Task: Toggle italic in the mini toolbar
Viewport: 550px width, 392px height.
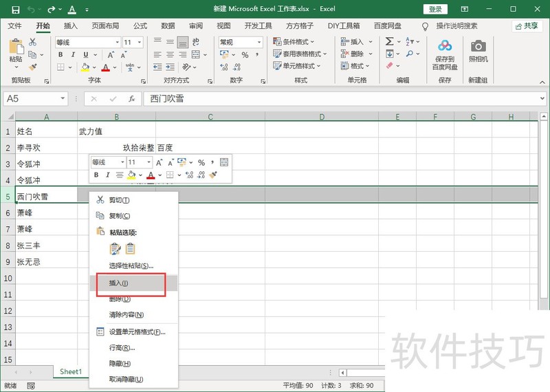Action: 108,175
